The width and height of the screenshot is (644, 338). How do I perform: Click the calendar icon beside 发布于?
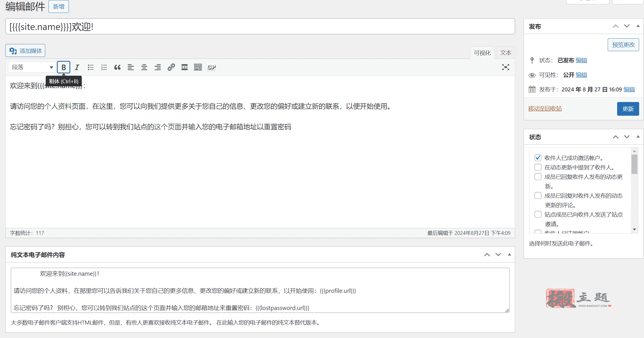[532, 89]
